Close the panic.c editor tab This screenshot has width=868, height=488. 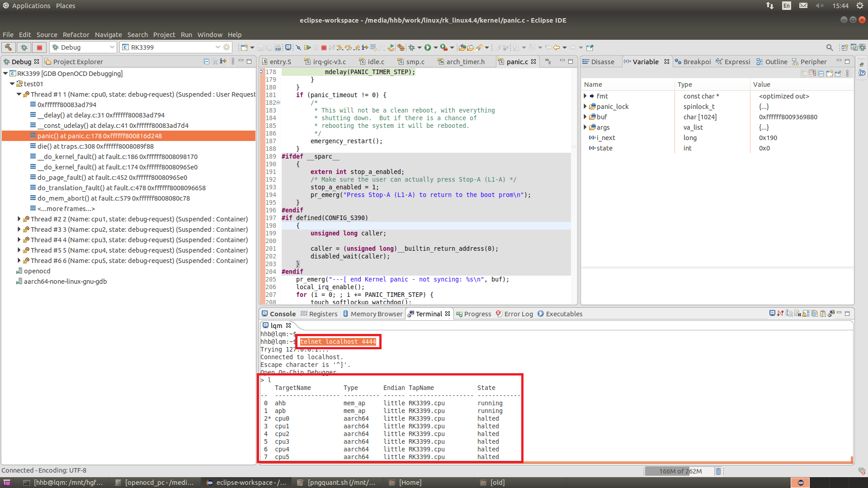[x=533, y=61]
